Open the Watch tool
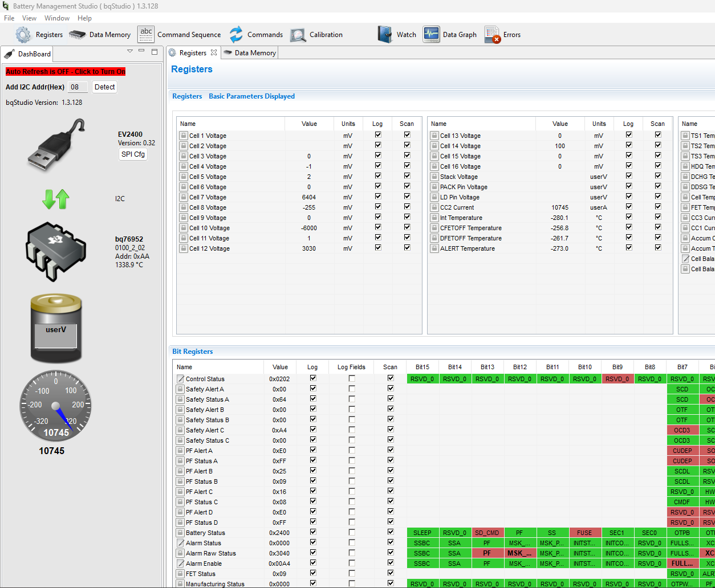 385,35
